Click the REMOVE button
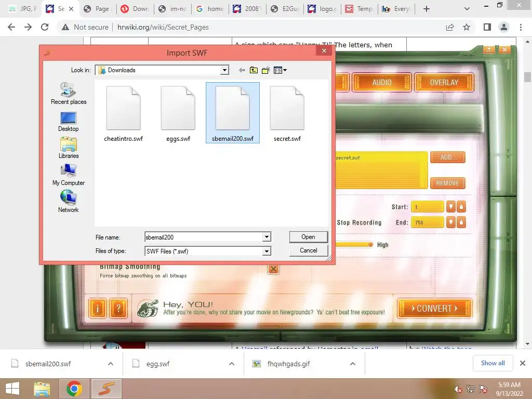This screenshot has height=399, width=532. coord(448,183)
